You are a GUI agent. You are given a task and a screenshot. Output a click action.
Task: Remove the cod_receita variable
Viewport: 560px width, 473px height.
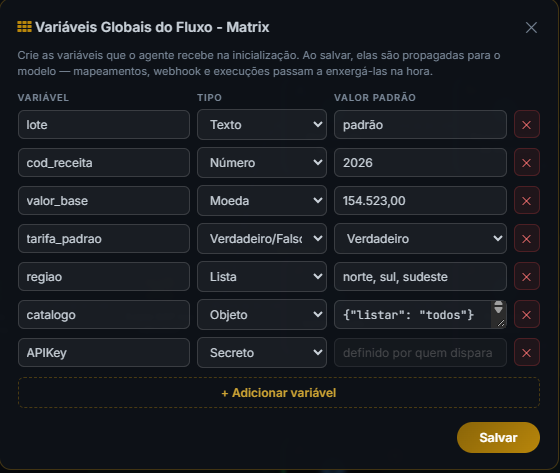526,163
